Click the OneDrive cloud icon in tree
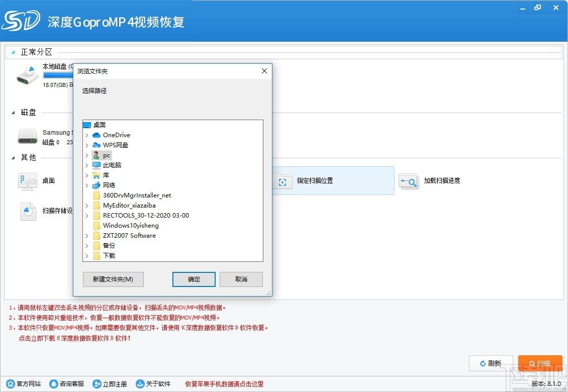 (97, 135)
